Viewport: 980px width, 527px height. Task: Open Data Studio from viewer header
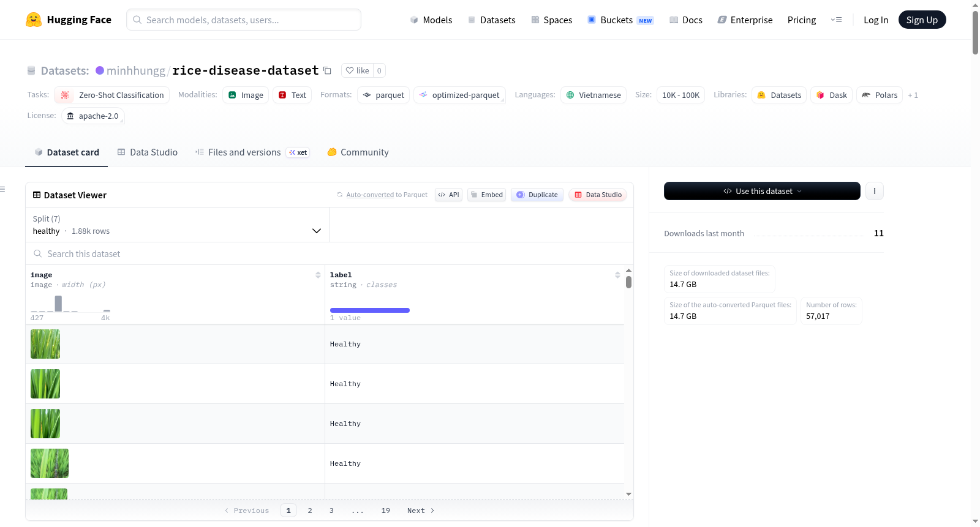597,195
